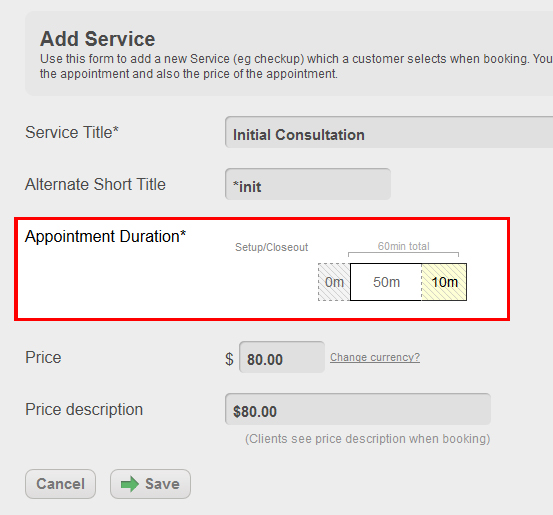Viewport: 553px width, 515px height.
Task: Open the Change currency? link
Action: tap(375, 357)
